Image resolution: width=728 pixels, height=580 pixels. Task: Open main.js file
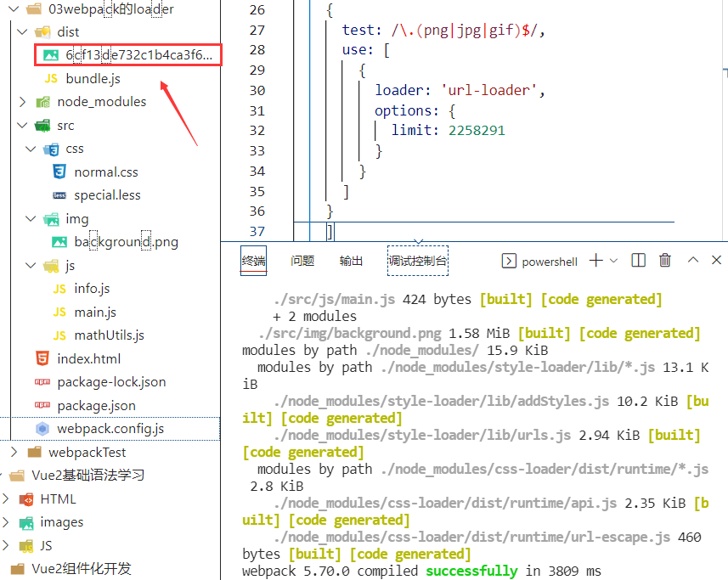coord(95,313)
